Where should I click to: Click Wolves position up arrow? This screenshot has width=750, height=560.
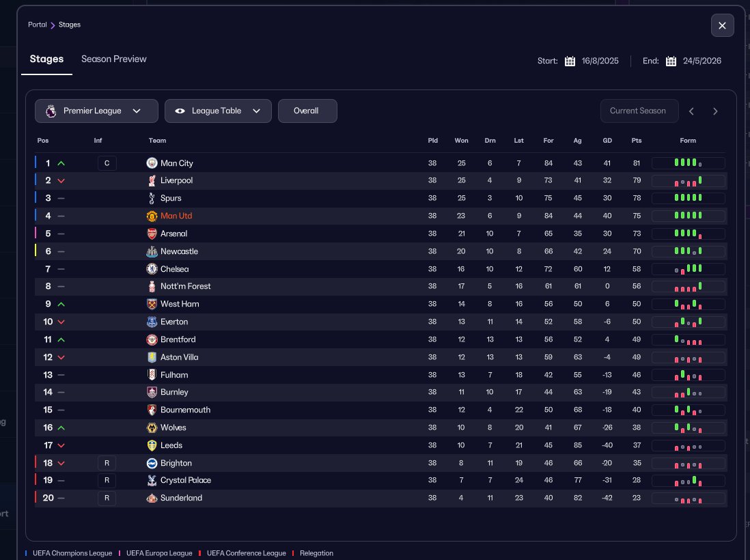pyautogui.click(x=61, y=428)
